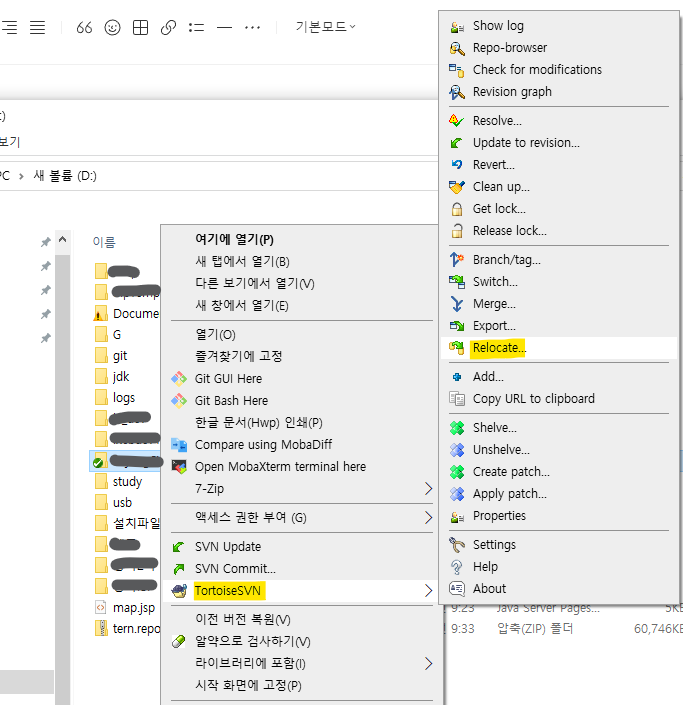Image resolution: width=683 pixels, height=705 pixels.
Task: Select the jdk folder
Action: [121, 376]
